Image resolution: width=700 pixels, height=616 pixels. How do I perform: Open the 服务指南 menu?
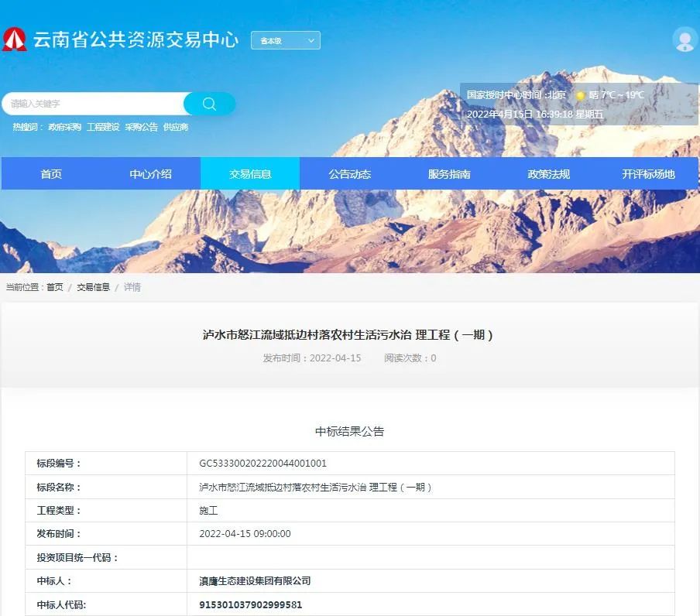coord(448,173)
